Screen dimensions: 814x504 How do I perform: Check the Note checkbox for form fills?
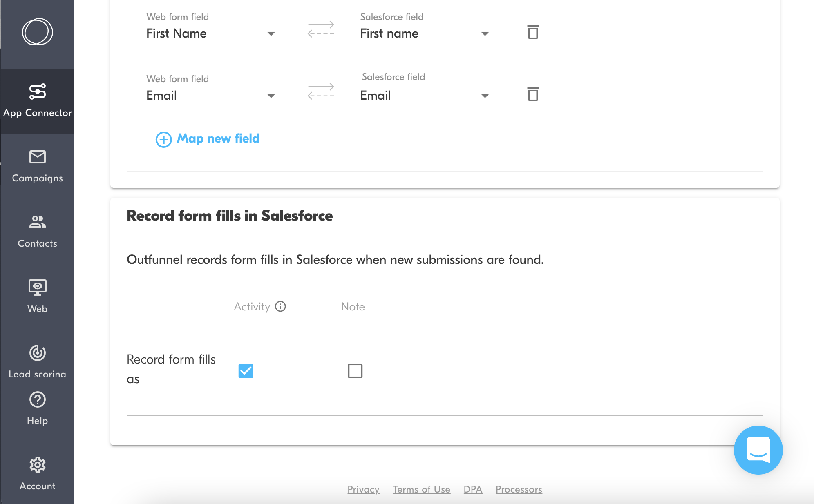(355, 370)
